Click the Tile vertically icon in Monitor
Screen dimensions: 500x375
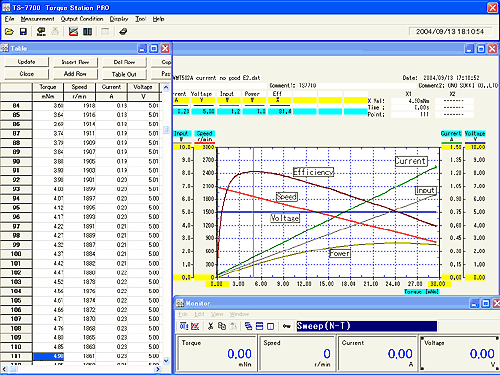click(x=271, y=326)
